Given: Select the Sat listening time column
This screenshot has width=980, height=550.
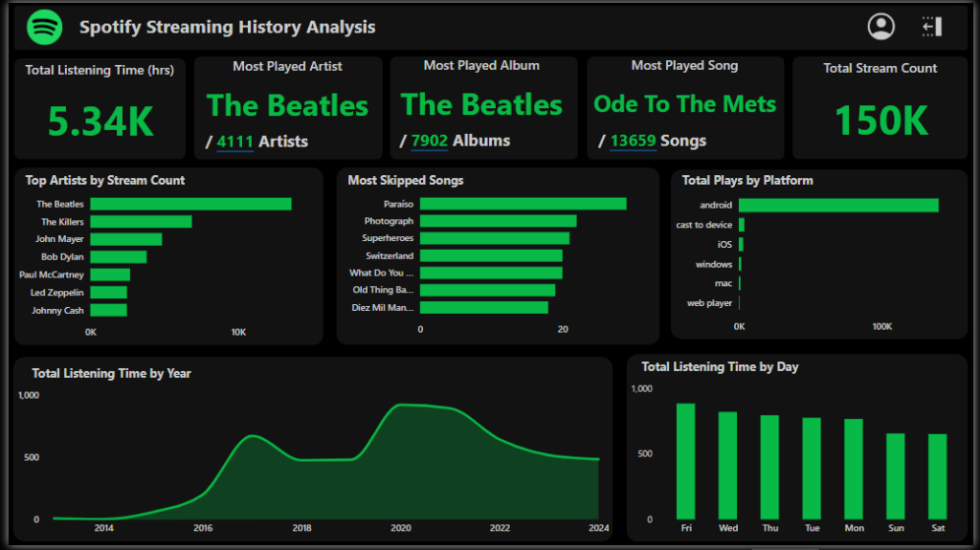Looking at the screenshot, I should 938,477.
